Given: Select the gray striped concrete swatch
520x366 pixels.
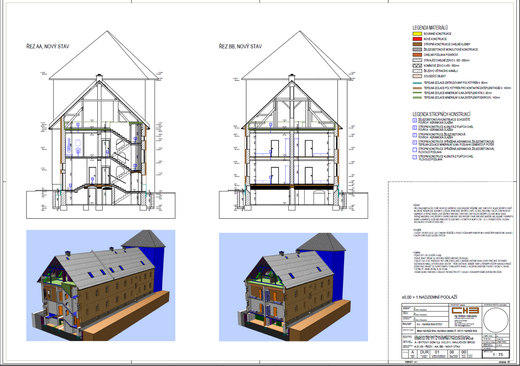Looking at the screenshot, I should pyautogui.click(x=417, y=49).
